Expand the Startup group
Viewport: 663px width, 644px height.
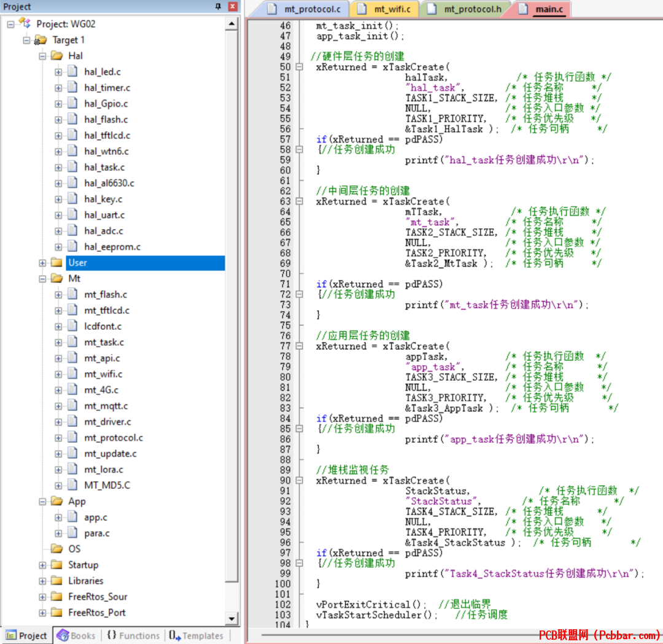click(42, 565)
